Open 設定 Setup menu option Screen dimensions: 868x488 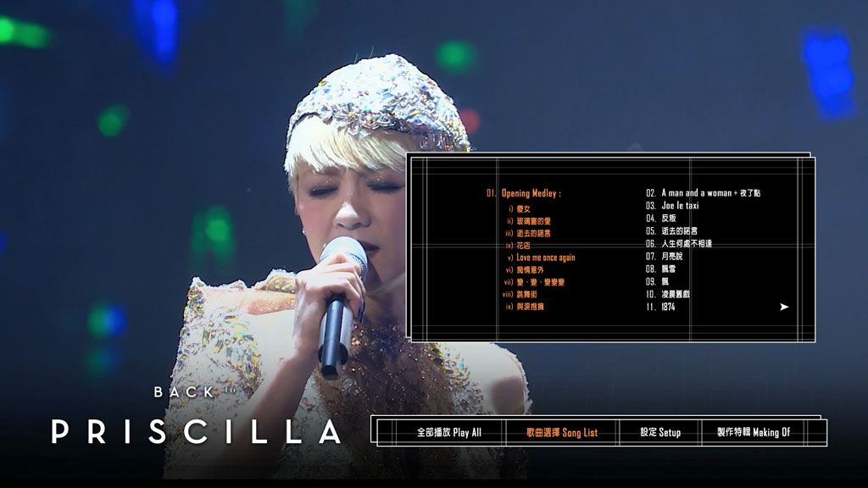[660, 433]
